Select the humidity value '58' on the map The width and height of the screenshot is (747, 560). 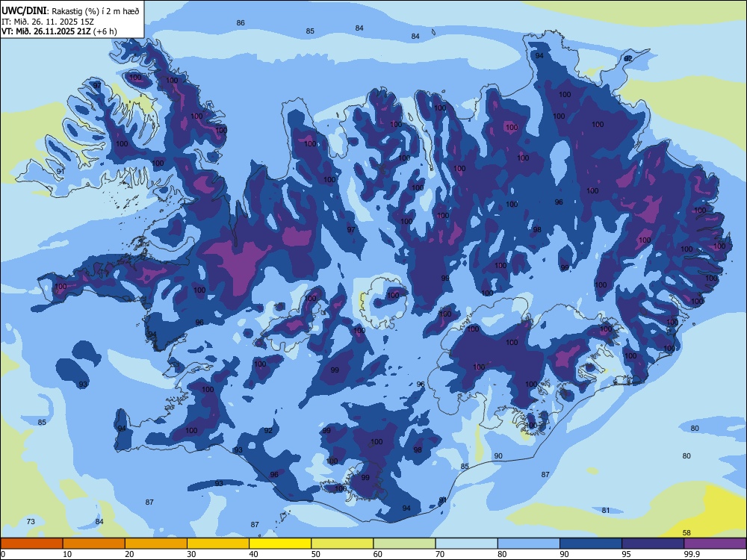pyautogui.click(x=686, y=532)
